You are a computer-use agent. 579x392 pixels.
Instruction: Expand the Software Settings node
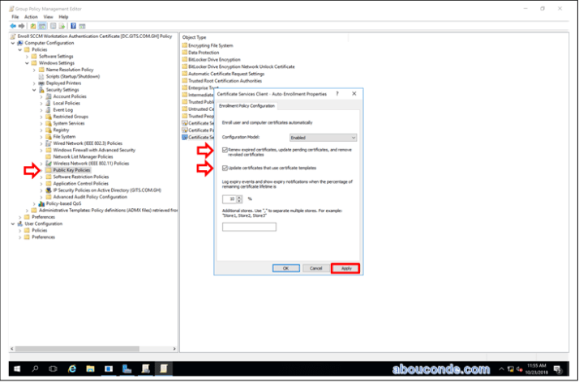click(x=27, y=57)
